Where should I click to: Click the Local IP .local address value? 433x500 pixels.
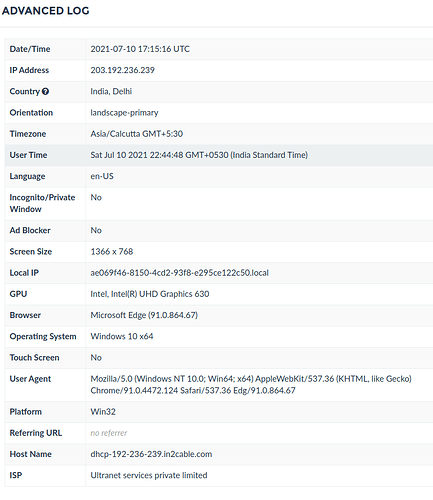(x=179, y=273)
